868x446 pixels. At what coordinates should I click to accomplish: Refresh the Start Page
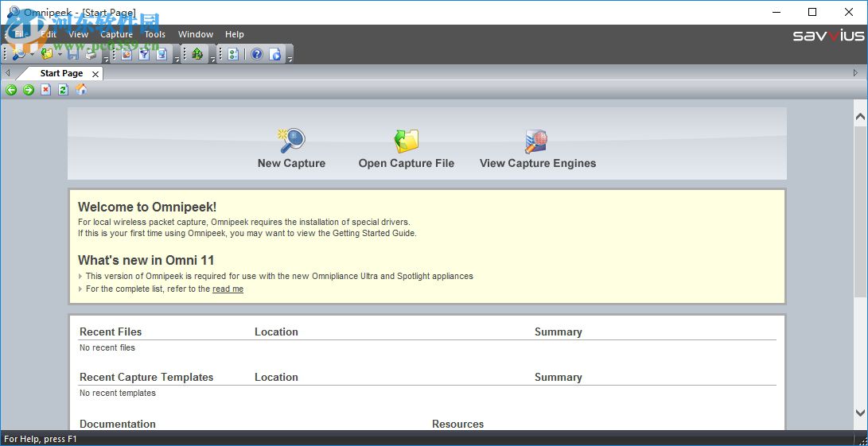pyautogui.click(x=63, y=90)
